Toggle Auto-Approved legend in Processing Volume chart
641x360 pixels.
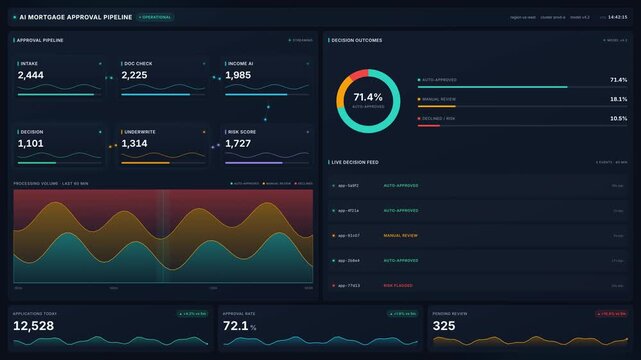245,183
